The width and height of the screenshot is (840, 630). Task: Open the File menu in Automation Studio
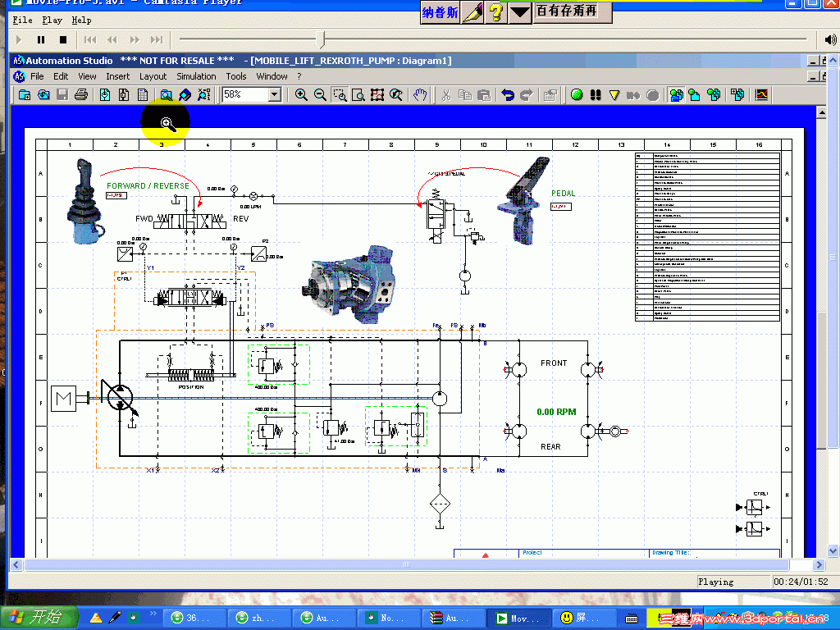click(x=37, y=76)
